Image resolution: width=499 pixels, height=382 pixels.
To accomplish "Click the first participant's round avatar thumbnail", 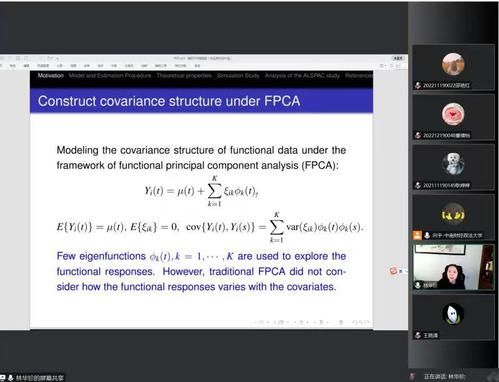I will 453,64.
